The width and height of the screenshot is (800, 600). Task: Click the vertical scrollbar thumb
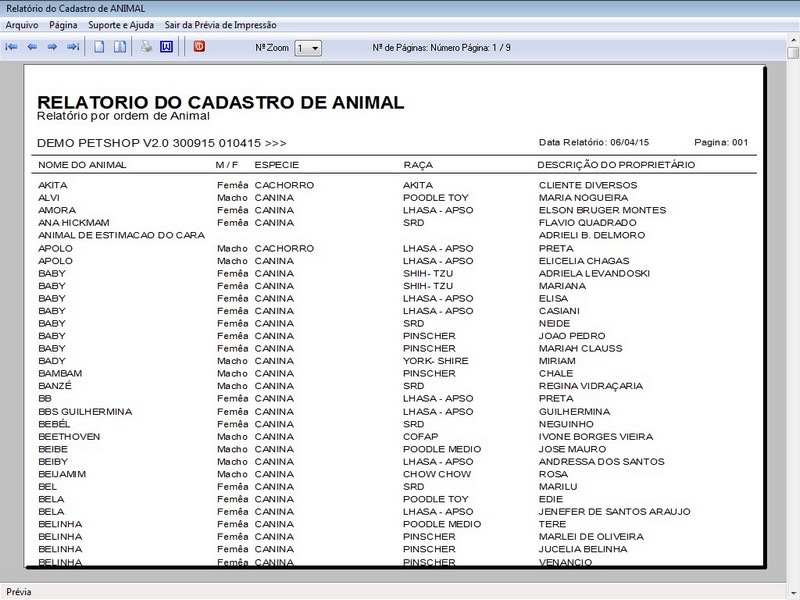[793, 53]
